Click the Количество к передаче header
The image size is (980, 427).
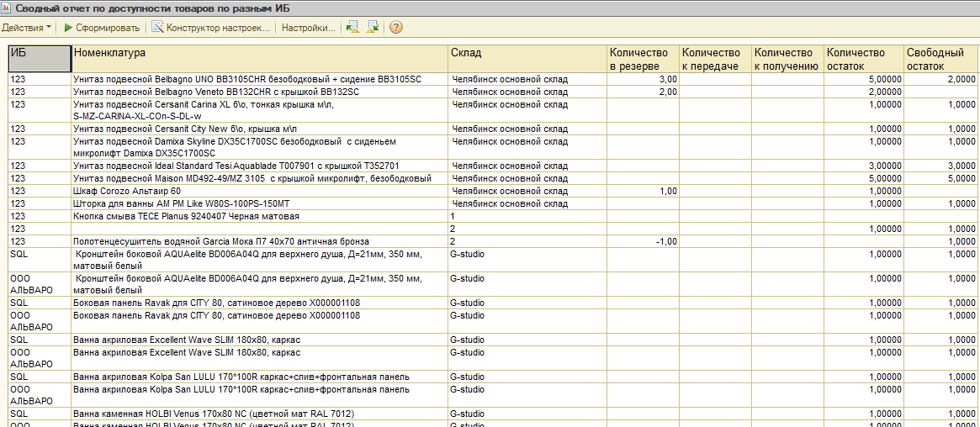[716, 59]
